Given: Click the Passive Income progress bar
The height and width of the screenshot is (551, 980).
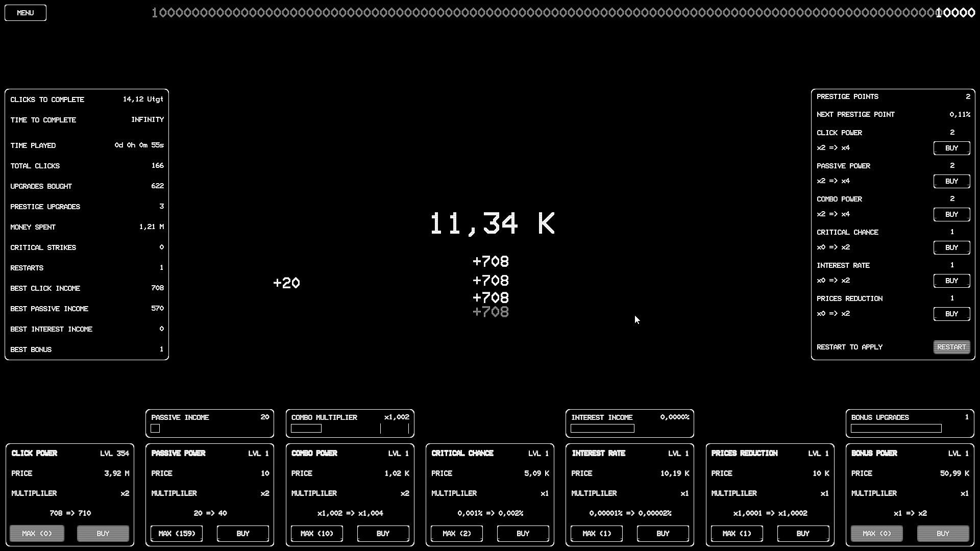Looking at the screenshot, I should pos(156,429).
